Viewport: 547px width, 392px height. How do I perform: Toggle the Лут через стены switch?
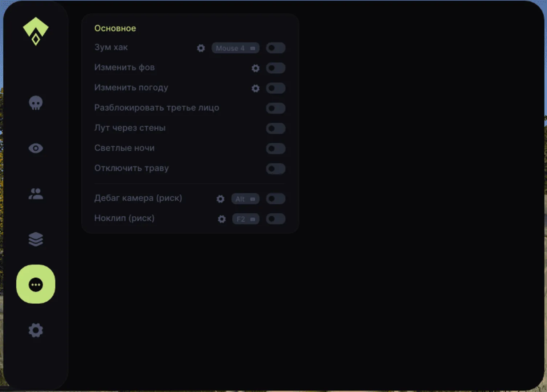coord(276,128)
